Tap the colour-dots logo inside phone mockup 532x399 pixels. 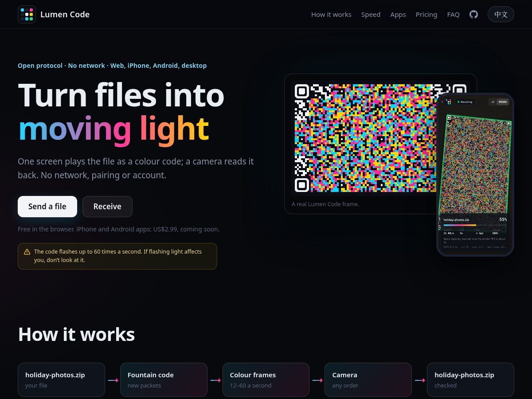448,102
